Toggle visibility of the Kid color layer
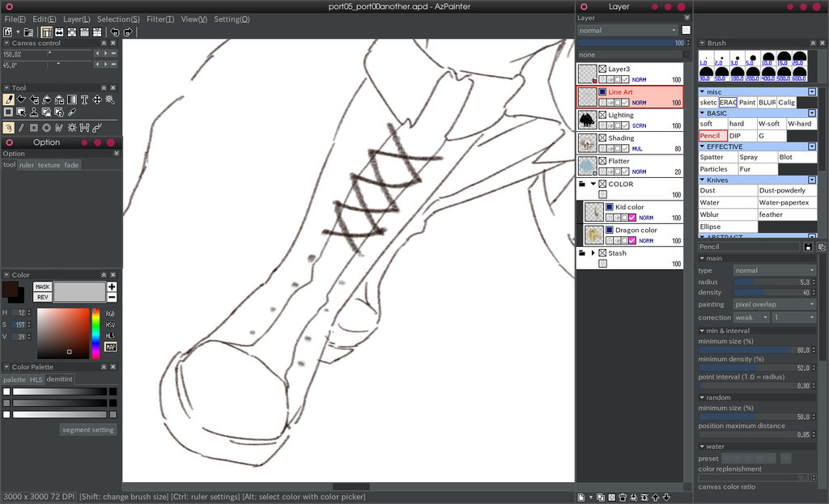The width and height of the screenshot is (829, 504). [609, 207]
